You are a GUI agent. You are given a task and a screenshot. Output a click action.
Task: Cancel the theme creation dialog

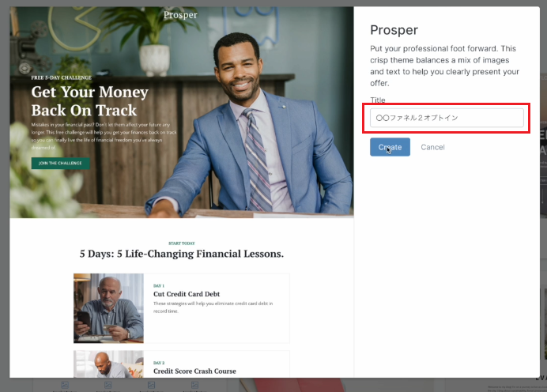(x=432, y=147)
